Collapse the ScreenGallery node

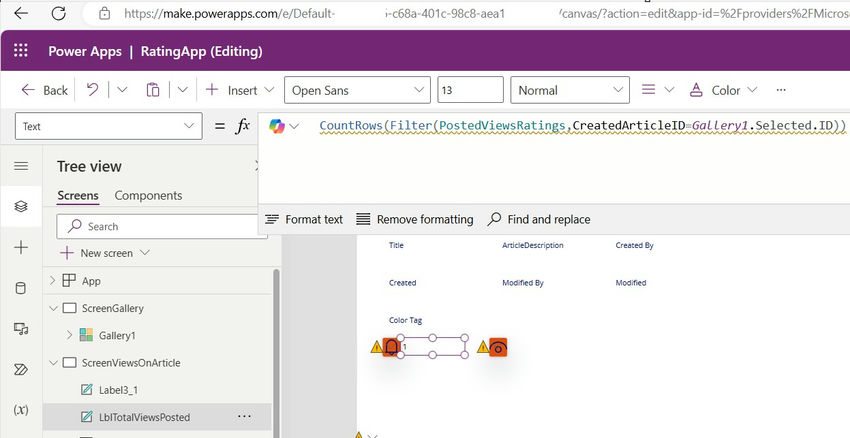[x=53, y=308]
